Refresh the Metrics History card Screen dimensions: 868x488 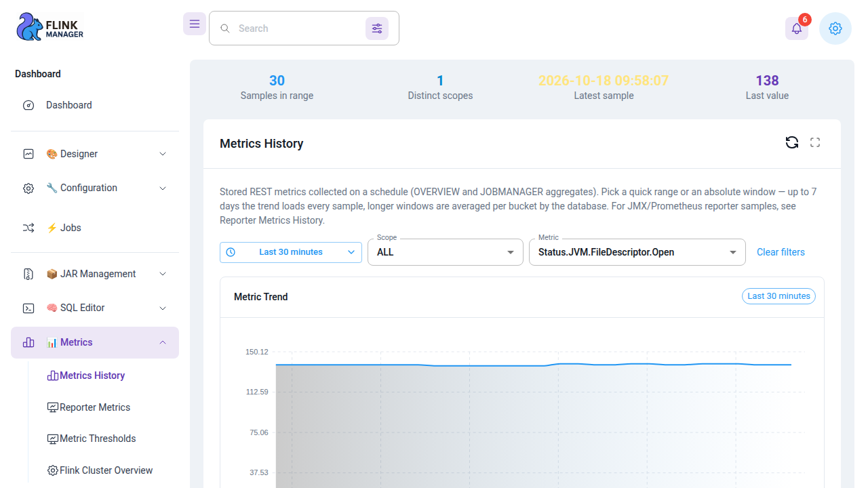click(792, 142)
